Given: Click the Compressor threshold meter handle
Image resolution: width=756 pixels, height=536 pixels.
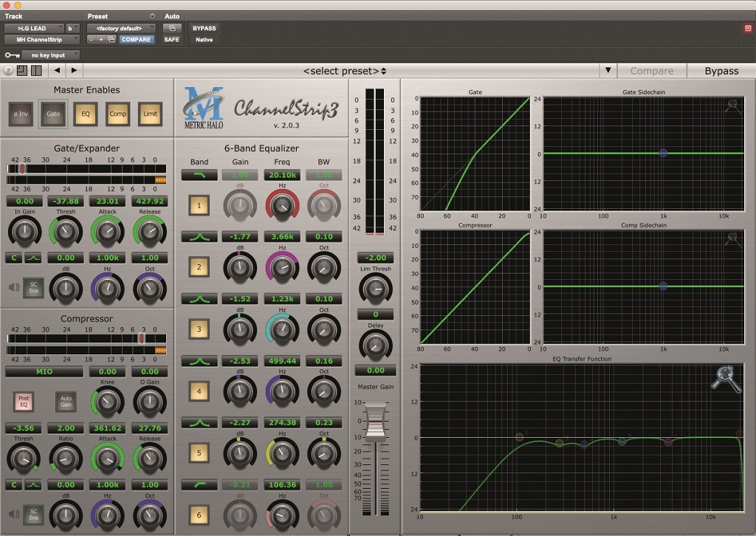Looking at the screenshot, I should coord(141,338).
